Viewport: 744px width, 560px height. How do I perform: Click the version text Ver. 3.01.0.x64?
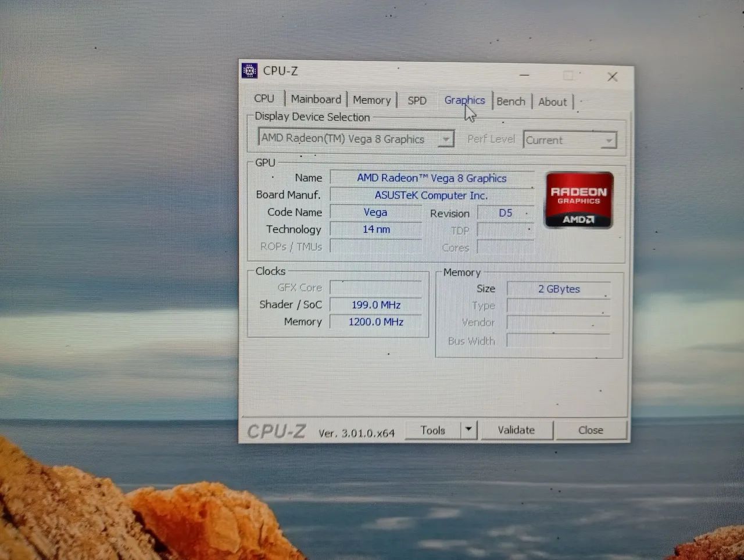356,433
